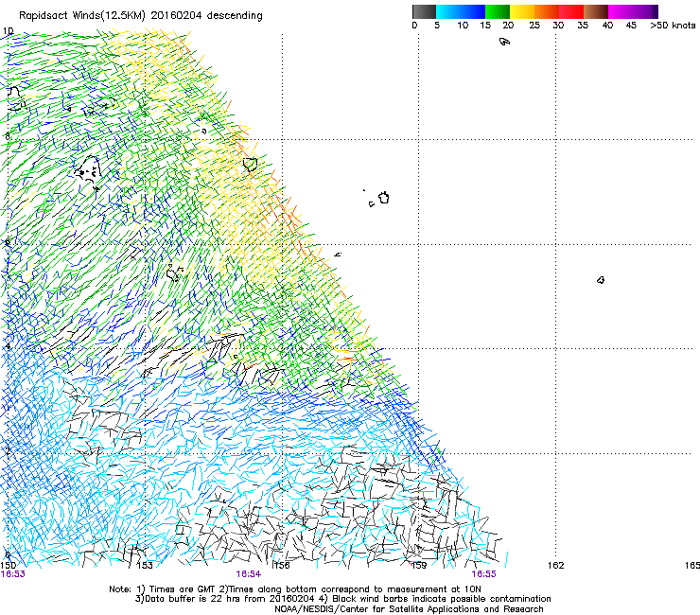Click the brown 35-40 knots legend segment
Viewport: 700px width, 615px height.
[596, 11]
